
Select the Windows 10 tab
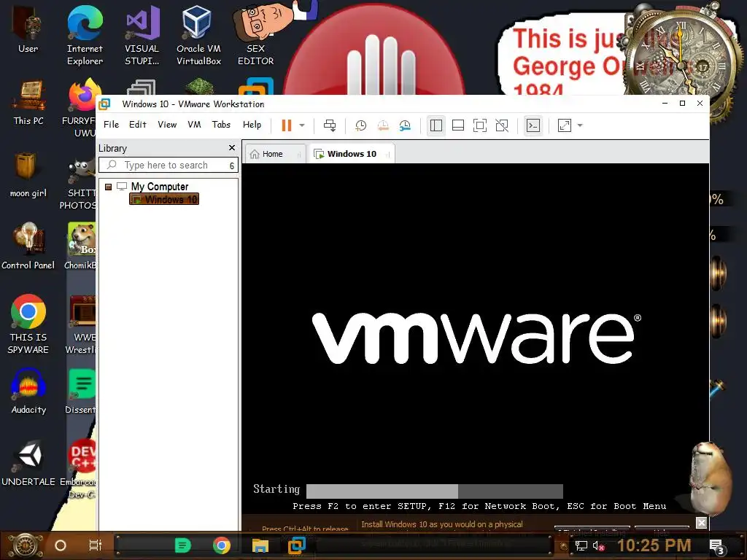pyautogui.click(x=352, y=154)
